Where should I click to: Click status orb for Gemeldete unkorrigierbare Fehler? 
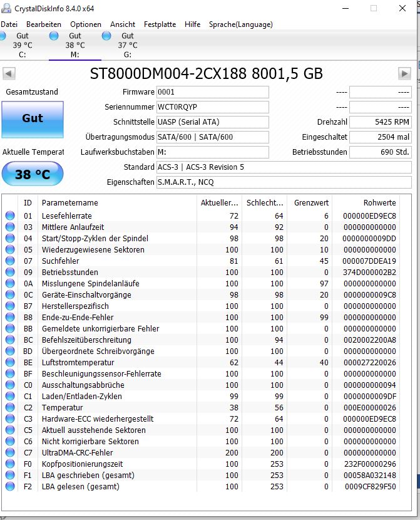pyautogui.click(x=10, y=328)
